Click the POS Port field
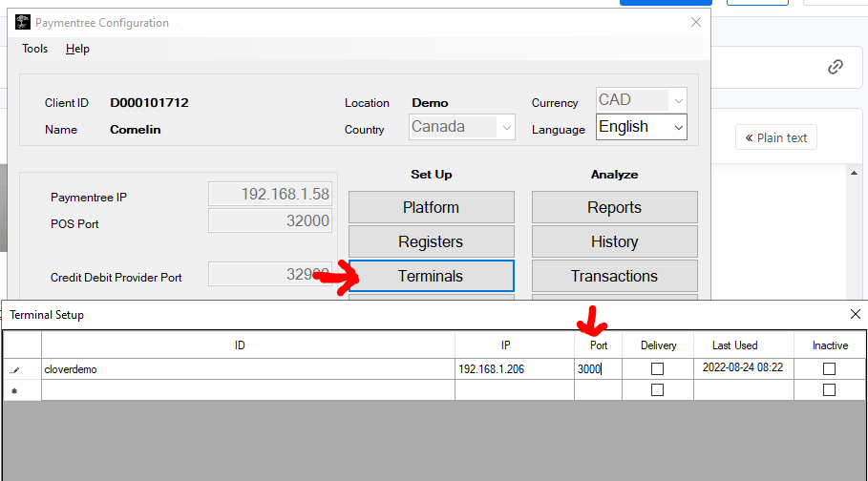The image size is (868, 481). (270, 220)
